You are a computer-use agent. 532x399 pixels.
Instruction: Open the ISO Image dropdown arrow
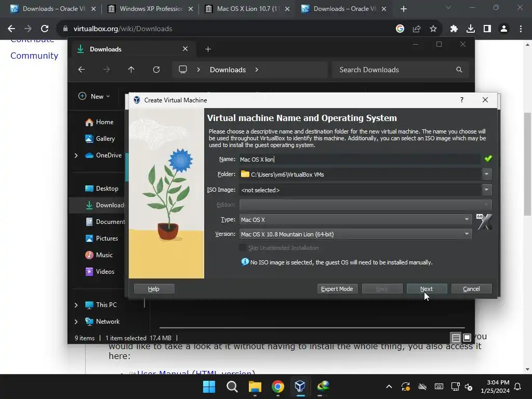[486, 190]
